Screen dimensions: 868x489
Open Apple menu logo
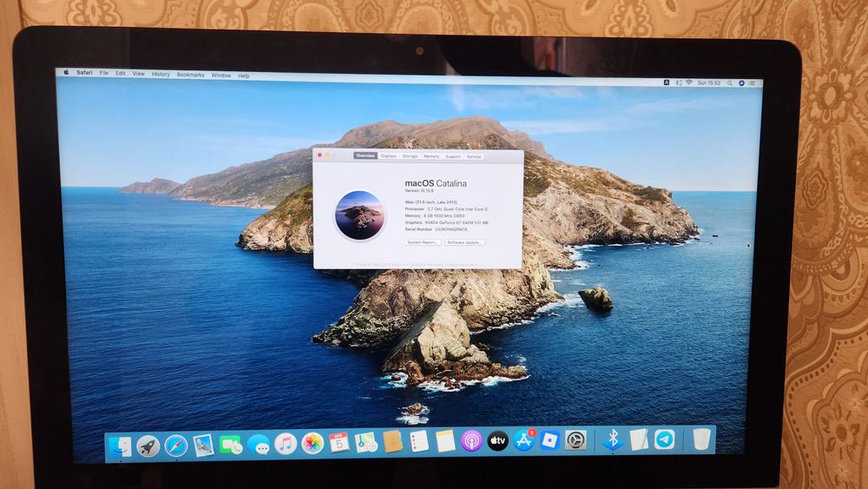click(67, 72)
